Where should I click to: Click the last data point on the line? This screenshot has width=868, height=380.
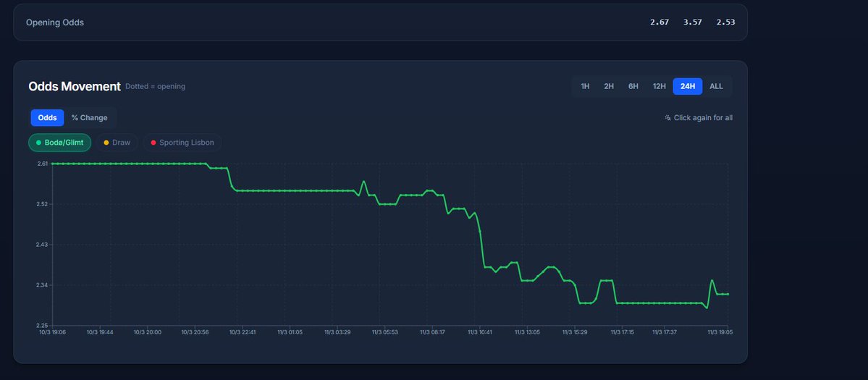728,295
